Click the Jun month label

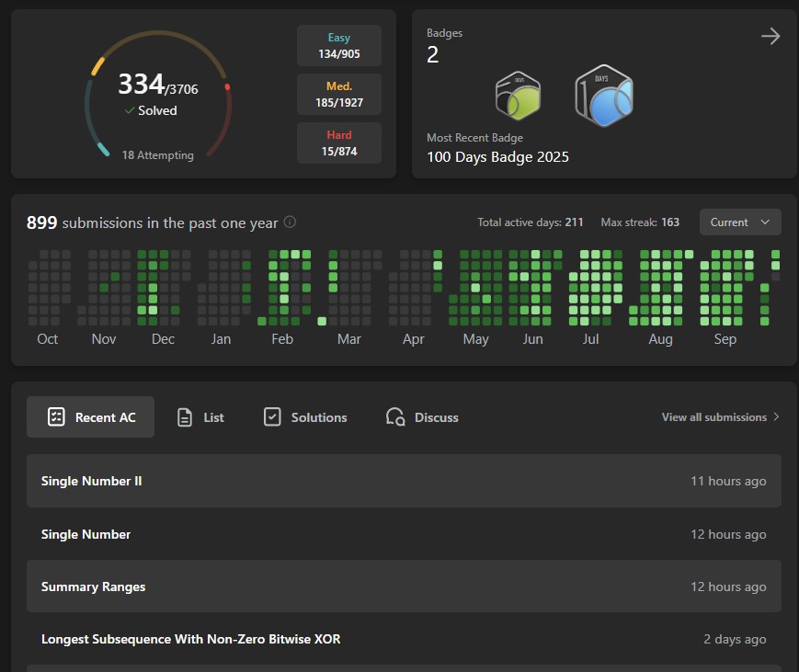pos(532,339)
